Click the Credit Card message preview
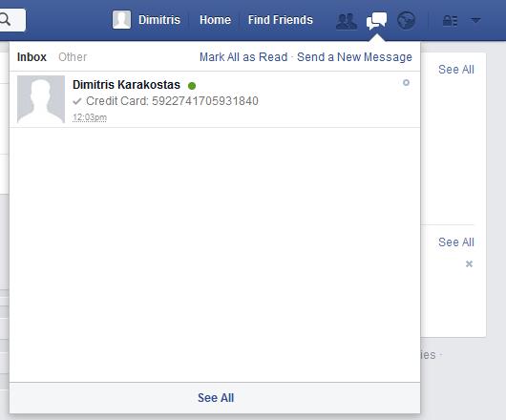 point(172,101)
